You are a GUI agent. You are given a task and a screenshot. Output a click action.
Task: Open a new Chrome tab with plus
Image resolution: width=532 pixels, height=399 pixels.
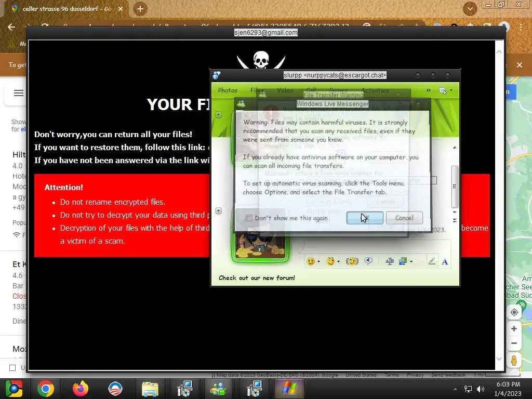point(140,9)
